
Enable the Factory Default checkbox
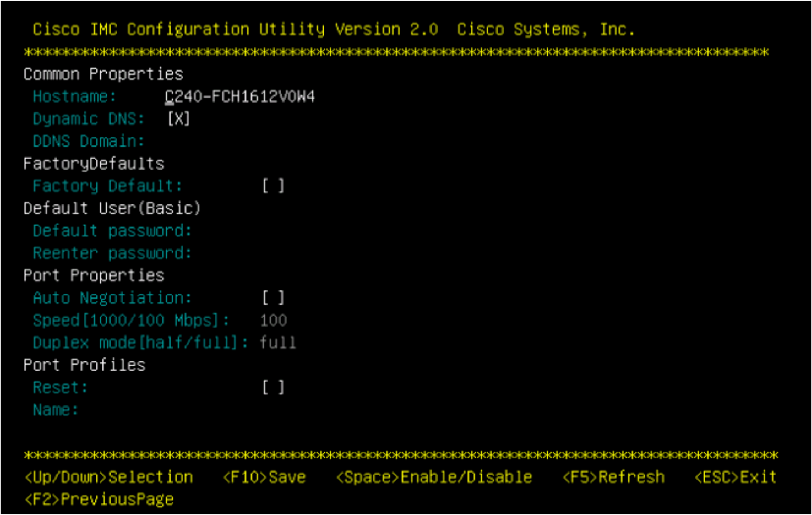click(x=273, y=185)
